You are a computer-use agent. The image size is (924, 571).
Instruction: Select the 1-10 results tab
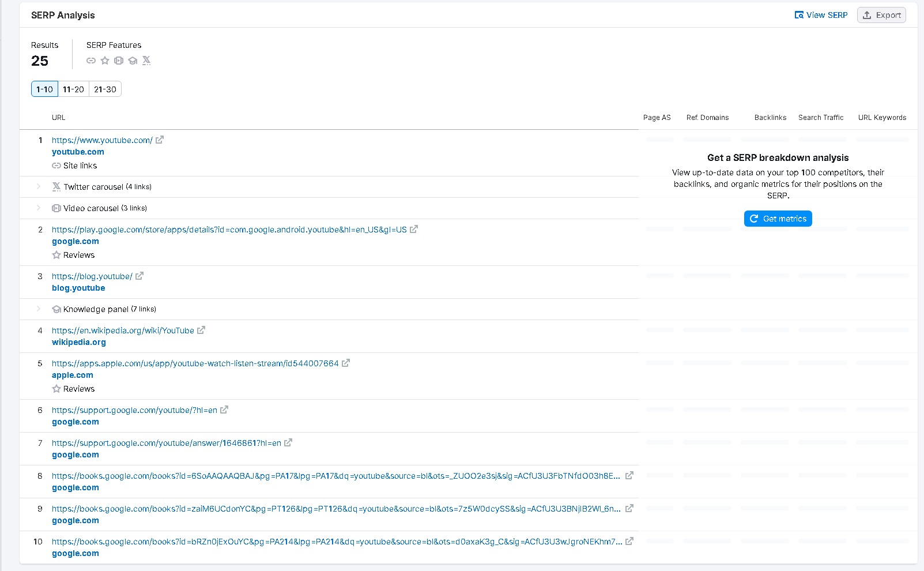pos(44,89)
